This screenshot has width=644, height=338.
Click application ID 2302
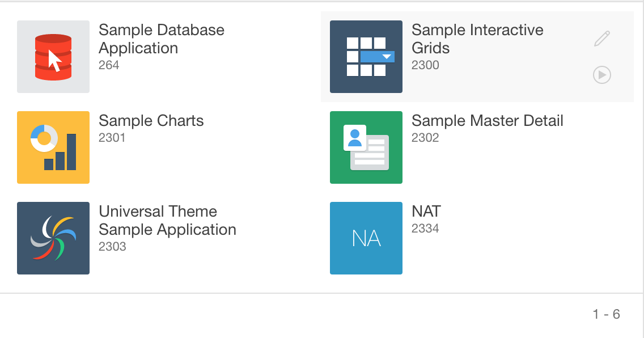[x=425, y=138]
